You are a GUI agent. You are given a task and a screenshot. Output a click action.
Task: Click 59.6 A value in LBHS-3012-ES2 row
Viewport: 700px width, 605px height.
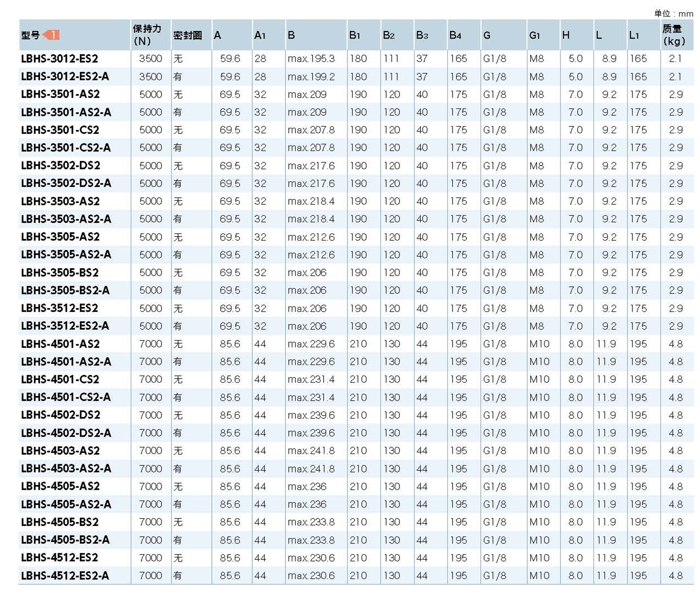(230, 59)
